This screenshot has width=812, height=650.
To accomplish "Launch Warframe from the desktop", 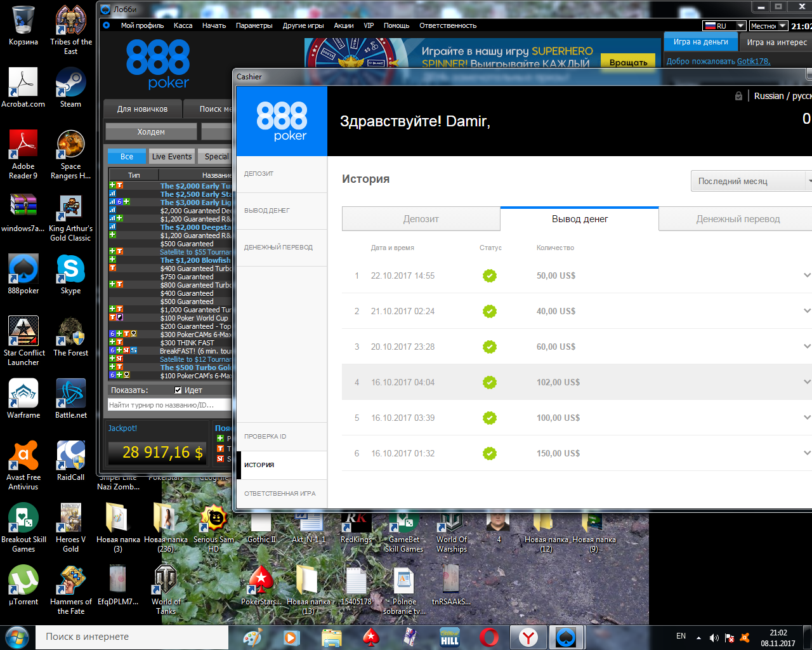I will (23, 398).
